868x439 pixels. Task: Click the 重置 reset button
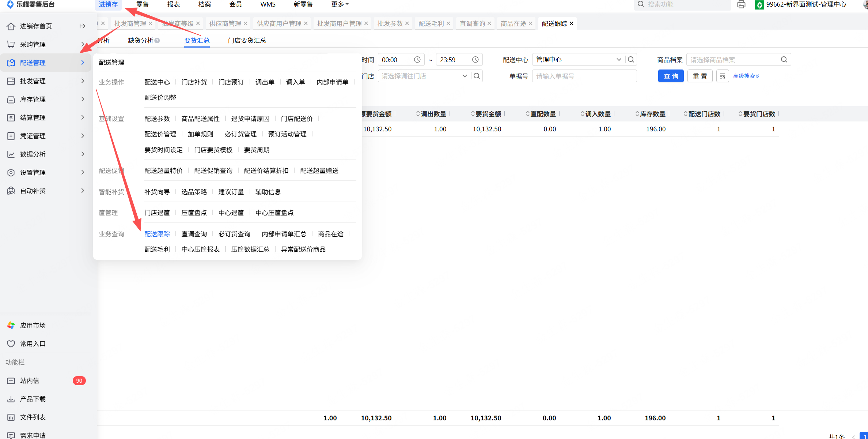click(x=700, y=76)
